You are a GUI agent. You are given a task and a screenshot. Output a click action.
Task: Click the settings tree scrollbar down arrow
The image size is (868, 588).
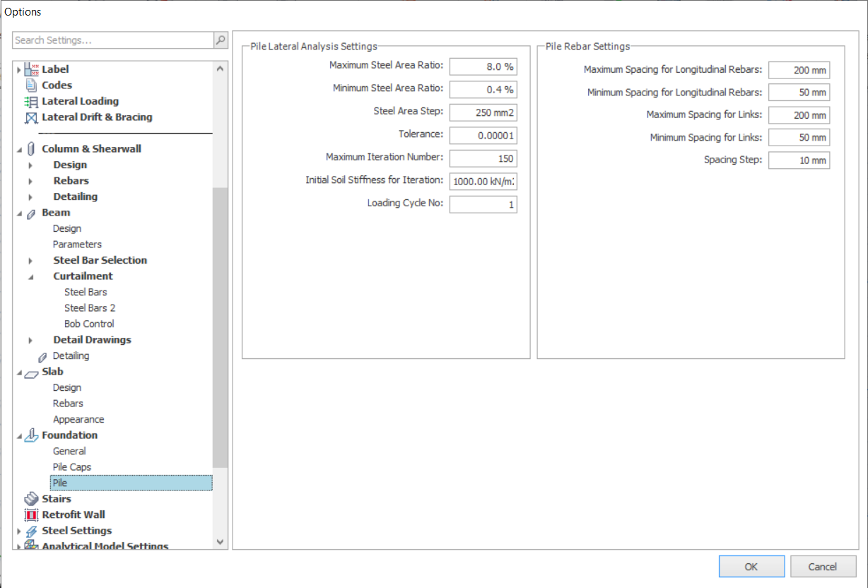(x=220, y=542)
